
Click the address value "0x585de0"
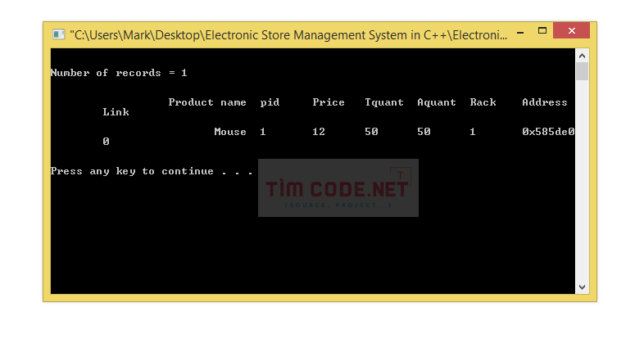pyautogui.click(x=548, y=132)
